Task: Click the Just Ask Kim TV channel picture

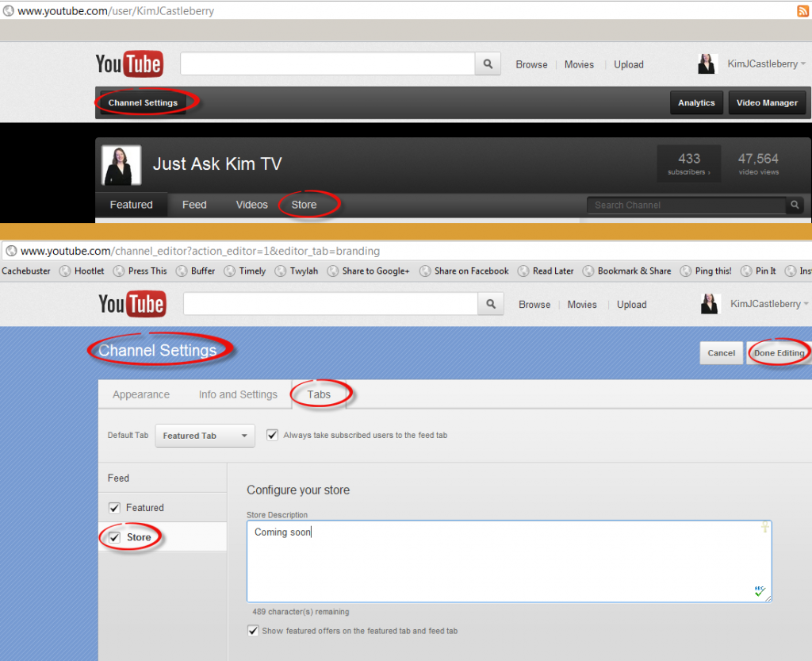Action: pyautogui.click(x=121, y=165)
